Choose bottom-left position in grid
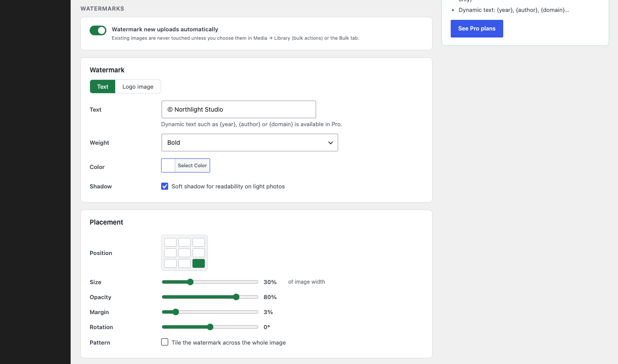 click(x=170, y=263)
